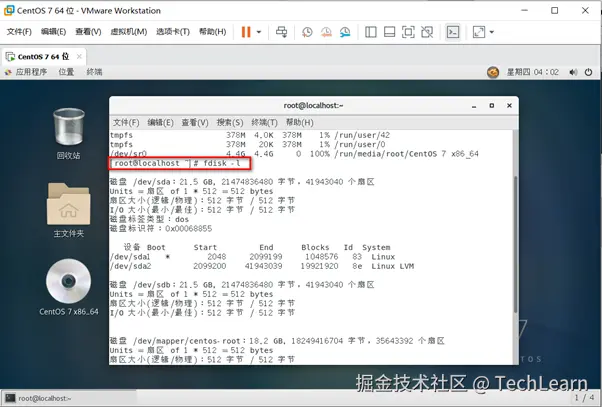Click the orange notification icon in top bar
The width and height of the screenshot is (602, 407).
493,72
